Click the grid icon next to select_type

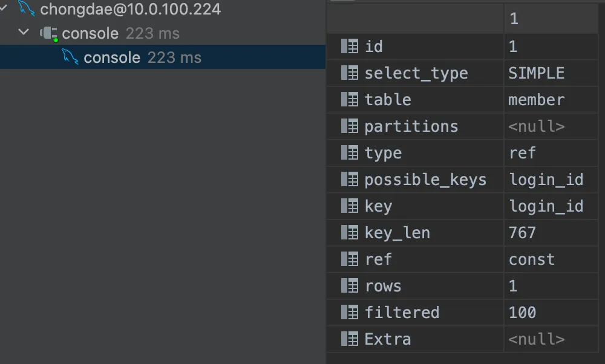[350, 73]
